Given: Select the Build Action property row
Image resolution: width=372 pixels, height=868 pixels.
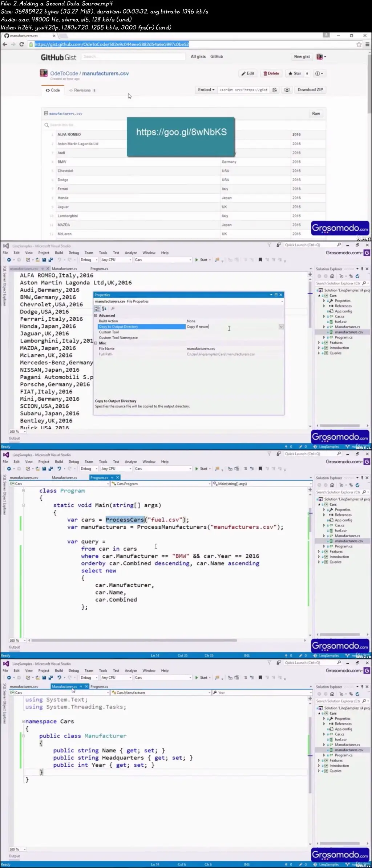Looking at the screenshot, I should pyautogui.click(x=189, y=321).
